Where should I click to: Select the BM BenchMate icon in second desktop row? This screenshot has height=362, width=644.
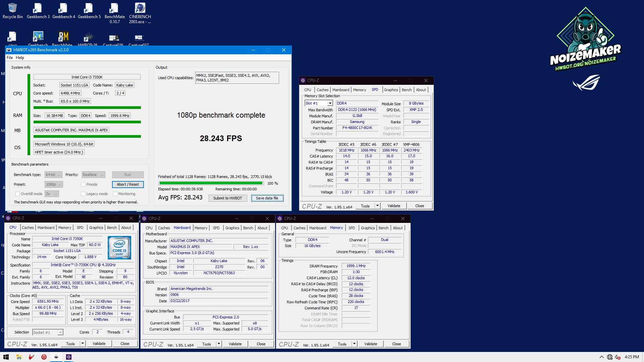pyautogui.click(x=63, y=38)
